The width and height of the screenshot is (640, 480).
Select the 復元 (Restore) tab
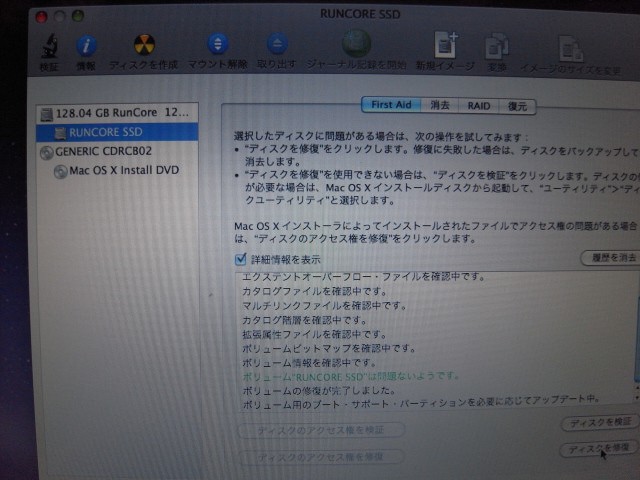coord(517,106)
